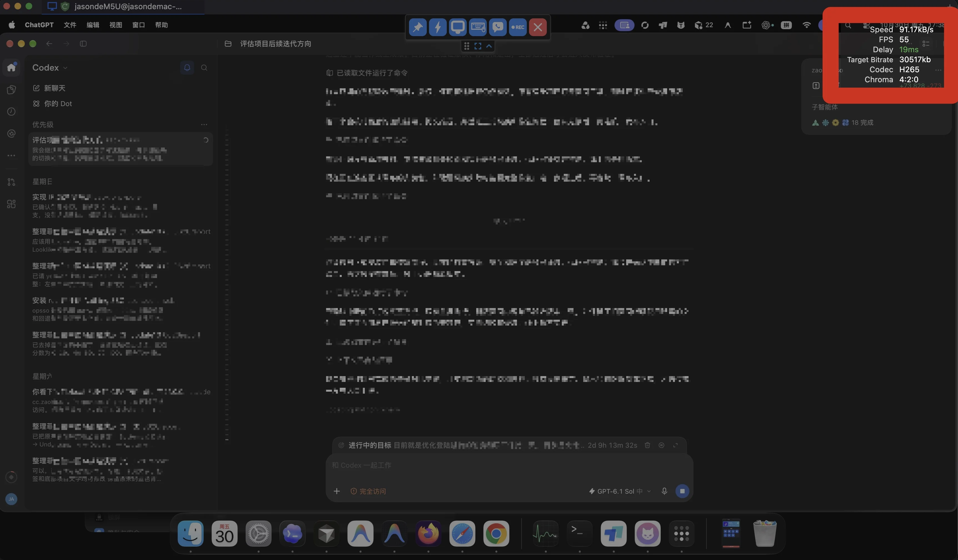Pin the remote session toolbar
The image size is (958, 560).
[x=417, y=27]
